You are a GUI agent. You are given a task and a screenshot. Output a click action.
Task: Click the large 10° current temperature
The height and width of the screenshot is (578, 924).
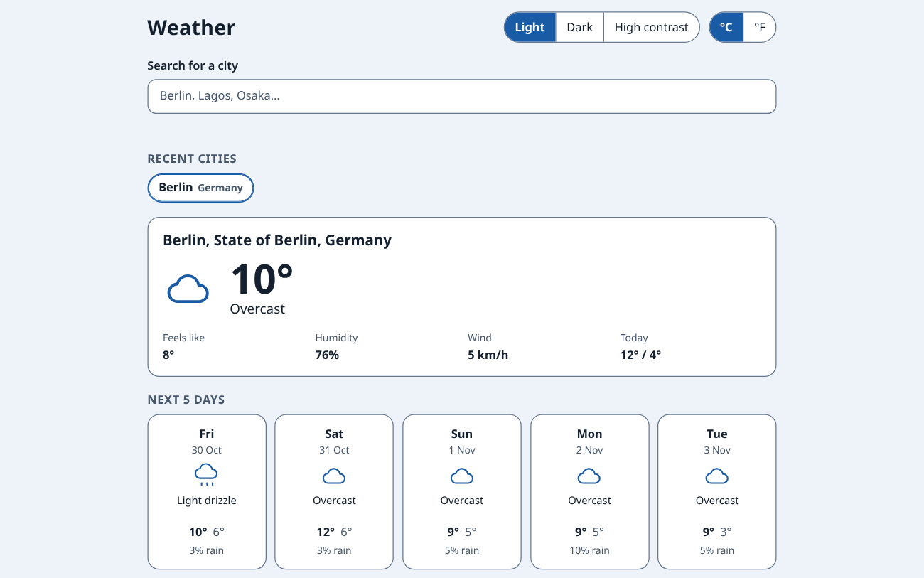[x=262, y=279]
